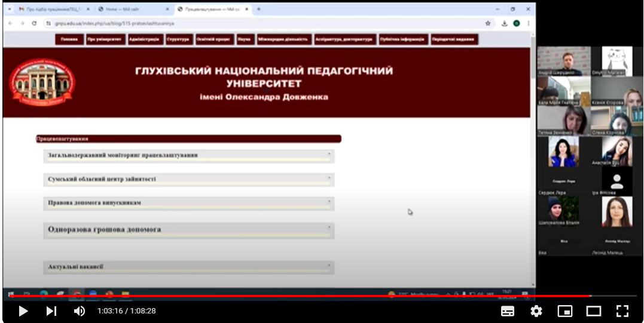The image size is (644, 323).
Task: Open File Explorer from the taskbar
Action: point(125,294)
